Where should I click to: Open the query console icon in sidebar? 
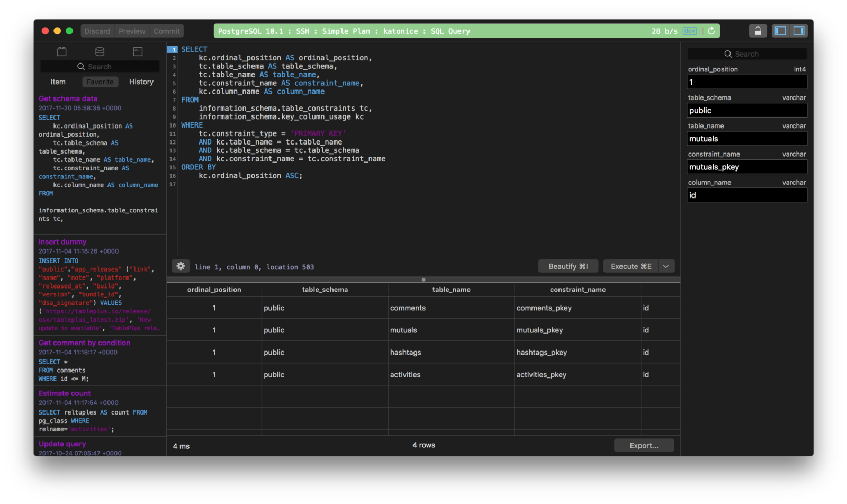[138, 51]
